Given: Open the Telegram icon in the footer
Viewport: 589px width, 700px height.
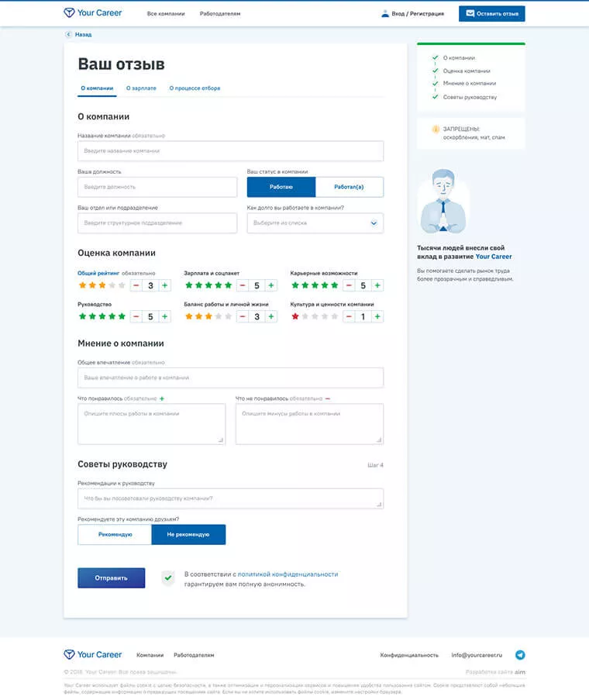Looking at the screenshot, I should pos(520,655).
